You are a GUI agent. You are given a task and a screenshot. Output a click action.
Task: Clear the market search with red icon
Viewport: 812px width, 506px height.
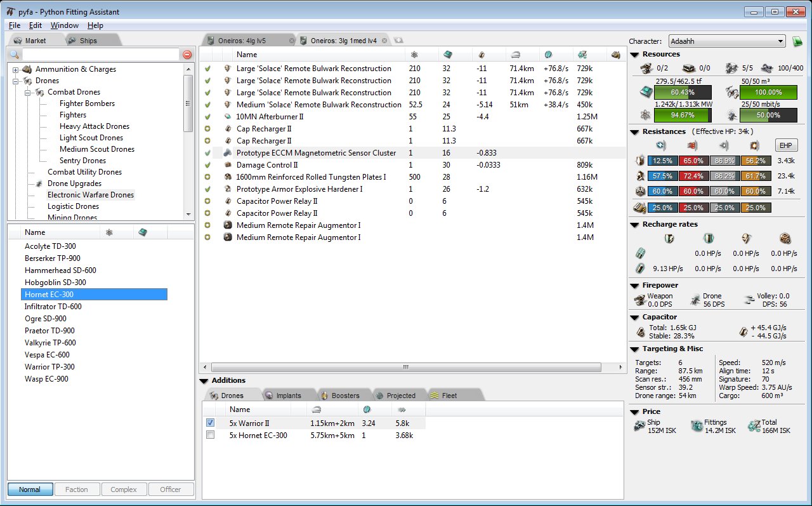coord(187,55)
